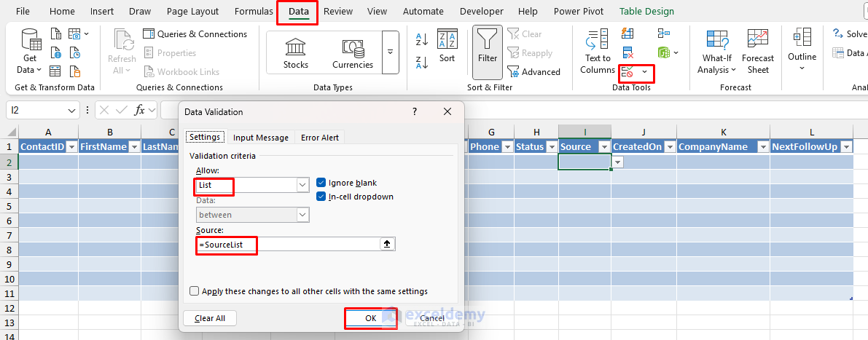Screen dimensions: 868x340
Task: Click the collapse range button beside Source
Action: click(387, 244)
